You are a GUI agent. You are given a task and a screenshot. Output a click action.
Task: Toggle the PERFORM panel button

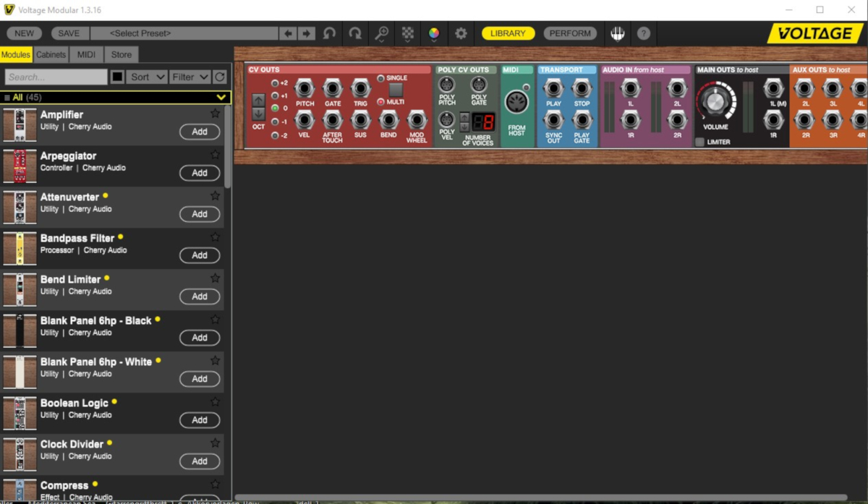coord(570,33)
